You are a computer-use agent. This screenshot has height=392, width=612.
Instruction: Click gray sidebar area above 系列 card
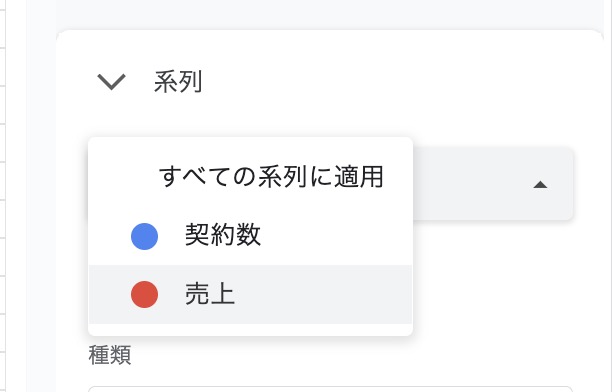point(330,14)
